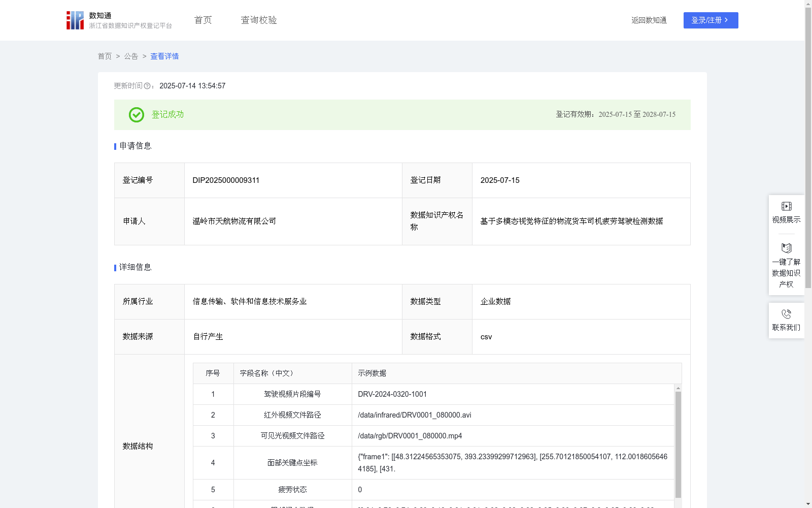Click the 一键了解数据知识产权 label

tap(787, 273)
